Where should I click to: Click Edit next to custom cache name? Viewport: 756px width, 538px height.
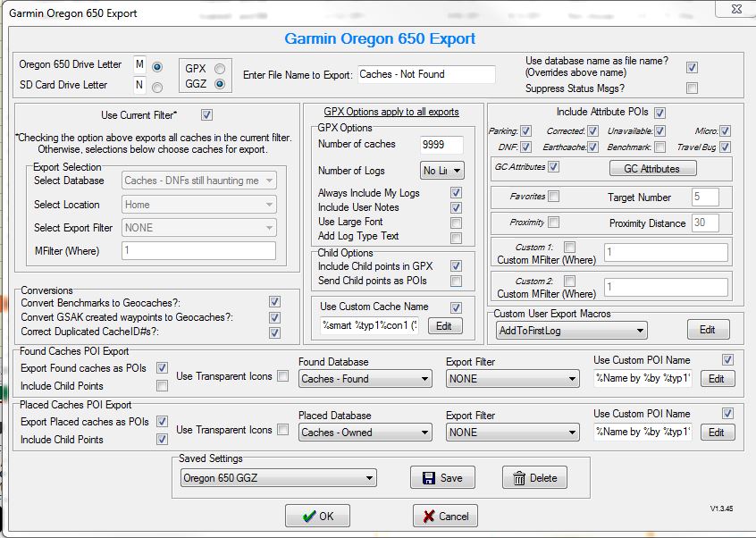[445, 326]
